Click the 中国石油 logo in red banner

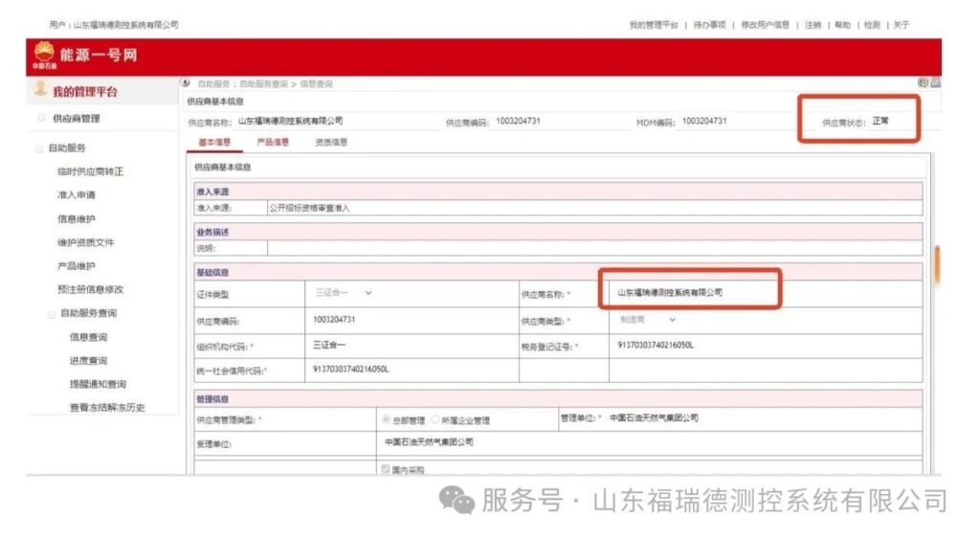coord(44,55)
